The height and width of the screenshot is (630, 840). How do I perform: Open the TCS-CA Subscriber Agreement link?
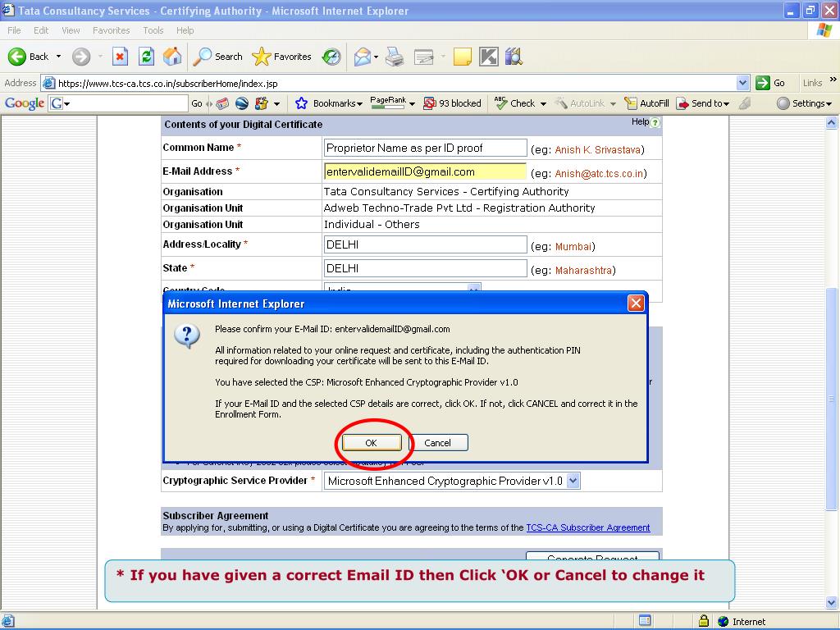(x=587, y=527)
